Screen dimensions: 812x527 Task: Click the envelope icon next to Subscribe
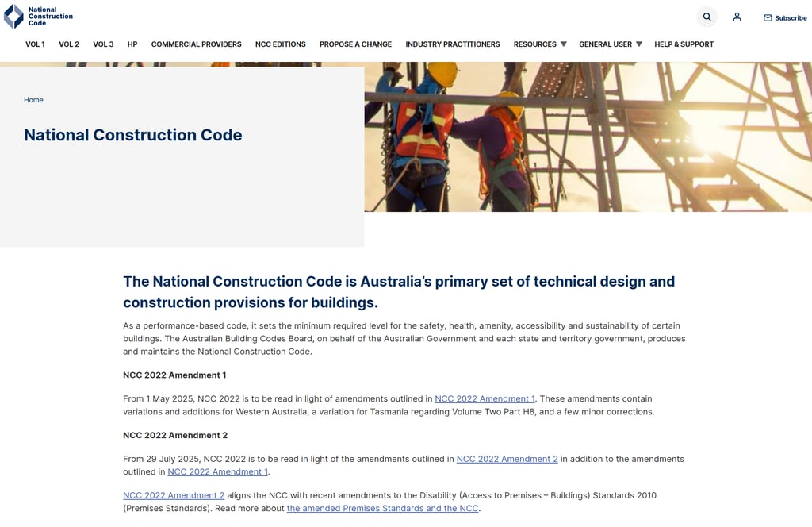click(768, 17)
